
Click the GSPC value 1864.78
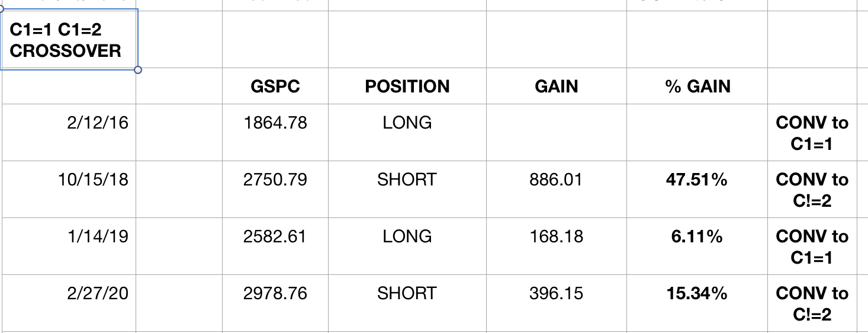coord(275,123)
